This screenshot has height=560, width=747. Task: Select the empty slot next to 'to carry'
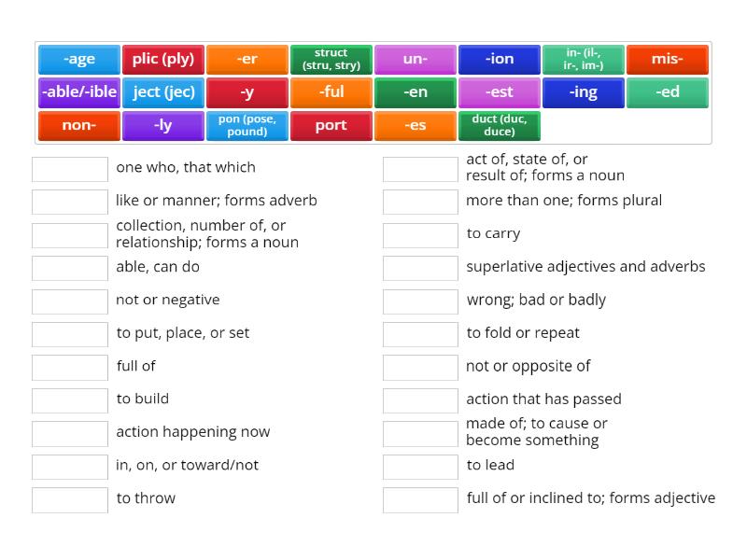[420, 235]
